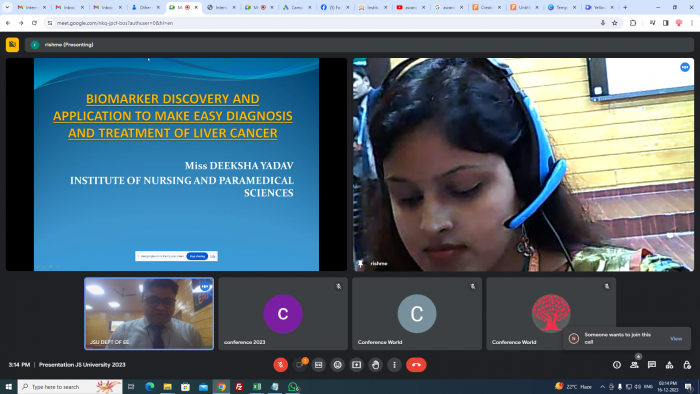Open more options three-dot menu
This screenshot has width=700, height=394.
point(394,365)
